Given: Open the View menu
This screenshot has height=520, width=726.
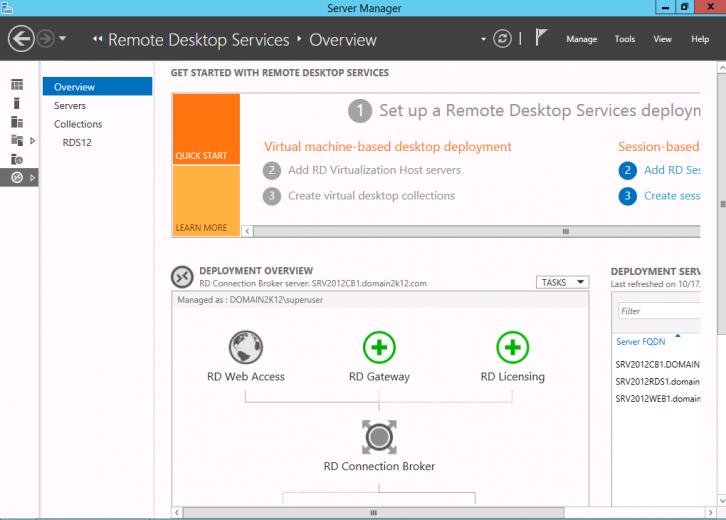Looking at the screenshot, I should click(662, 39).
